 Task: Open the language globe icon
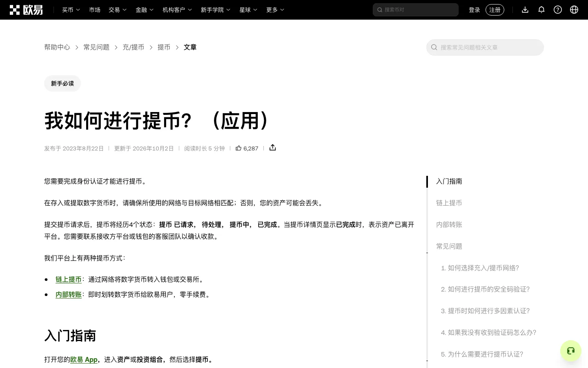tap(574, 10)
